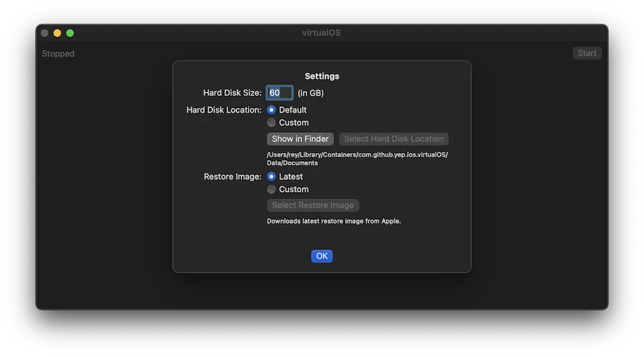Click the Select Restore Image button
644x357 pixels.
click(313, 205)
